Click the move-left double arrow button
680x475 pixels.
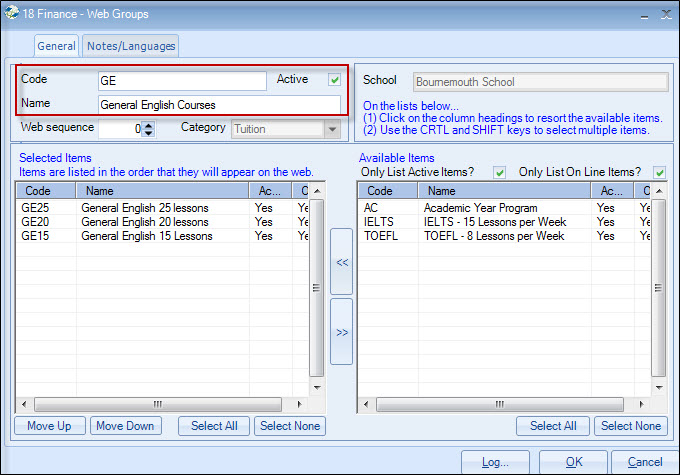(341, 261)
